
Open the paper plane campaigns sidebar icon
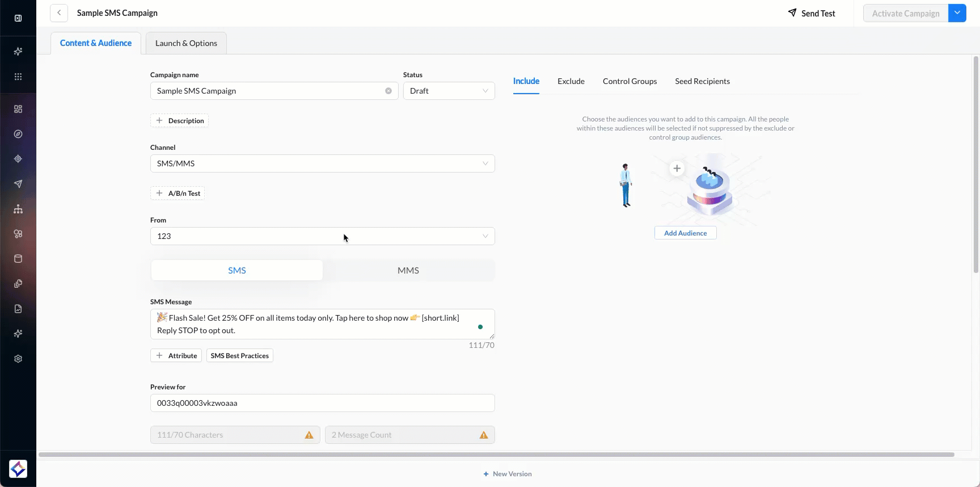pyautogui.click(x=18, y=184)
